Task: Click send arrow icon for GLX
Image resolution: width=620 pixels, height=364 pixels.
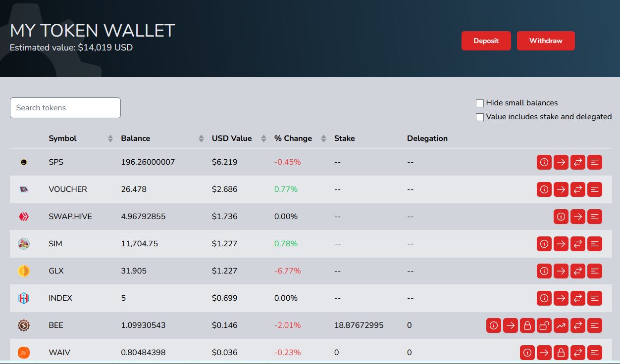Action: [x=561, y=271]
